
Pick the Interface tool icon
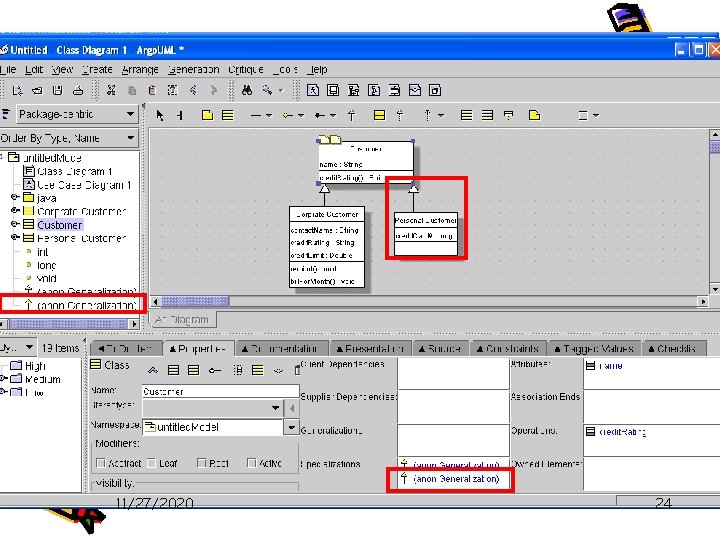point(379,115)
